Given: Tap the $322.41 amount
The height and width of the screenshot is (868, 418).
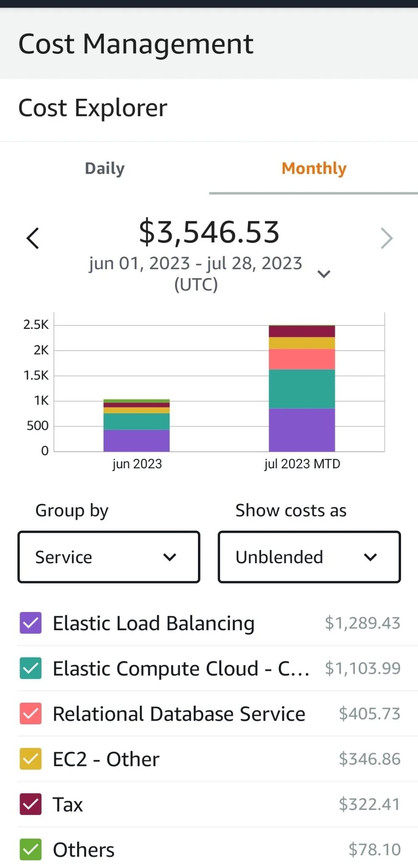Looking at the screenshot, I should click(370, 804).
